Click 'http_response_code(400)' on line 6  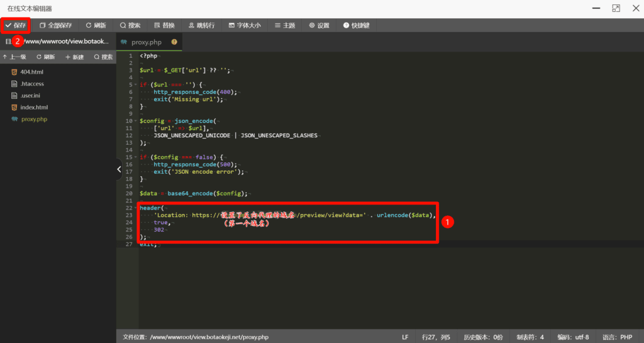click(195, 92)
